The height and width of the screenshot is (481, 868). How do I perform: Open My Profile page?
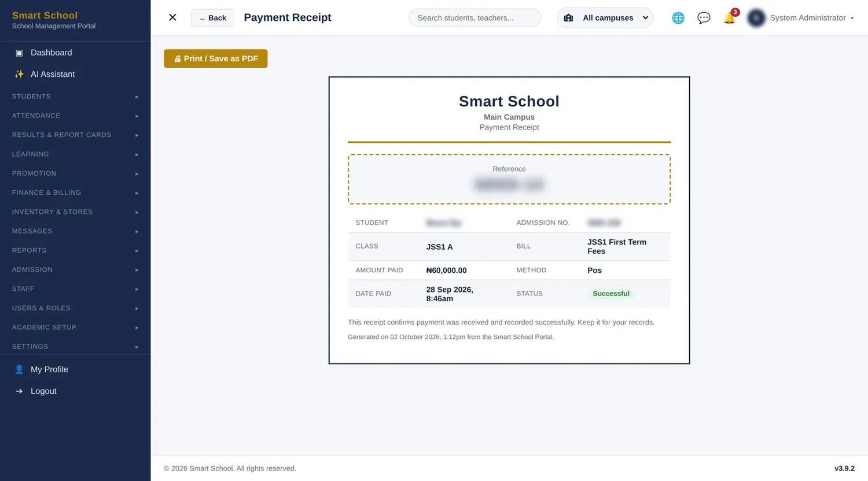tap(75, 369)
